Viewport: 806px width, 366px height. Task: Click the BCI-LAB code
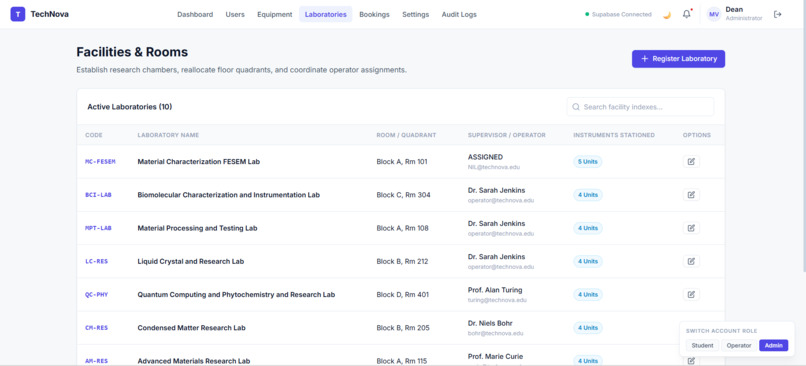tap(98, 195)
